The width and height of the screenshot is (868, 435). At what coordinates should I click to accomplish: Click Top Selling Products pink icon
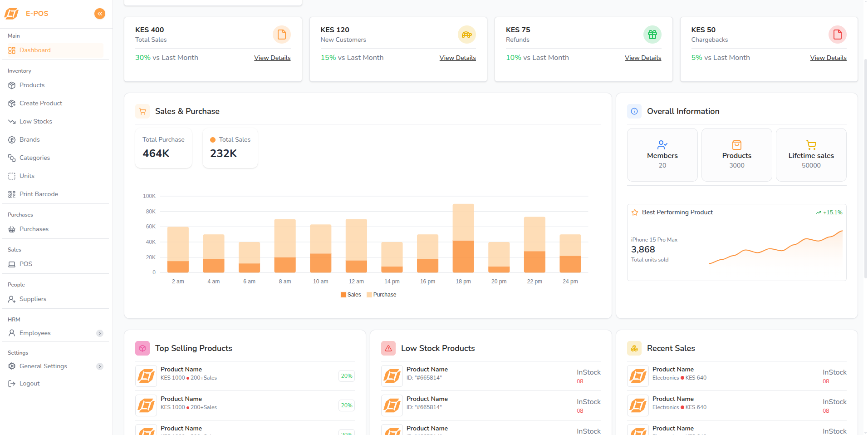tap(142, 348)
